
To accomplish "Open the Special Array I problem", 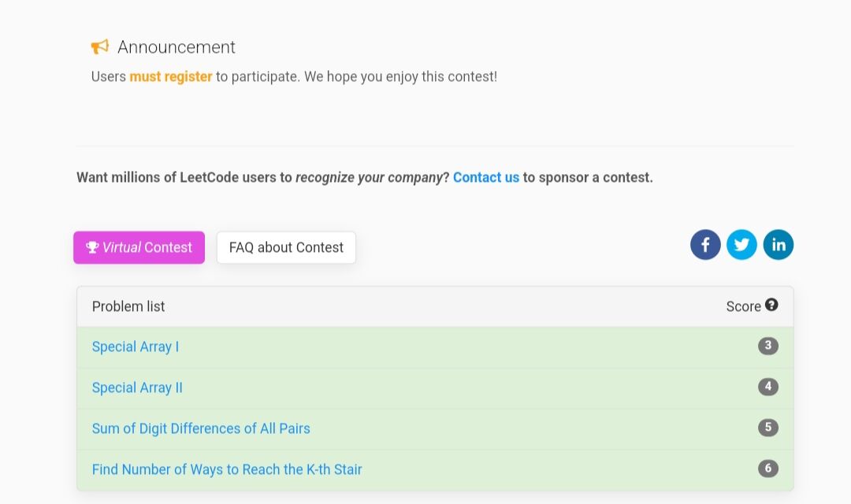I will coord(136,346).
